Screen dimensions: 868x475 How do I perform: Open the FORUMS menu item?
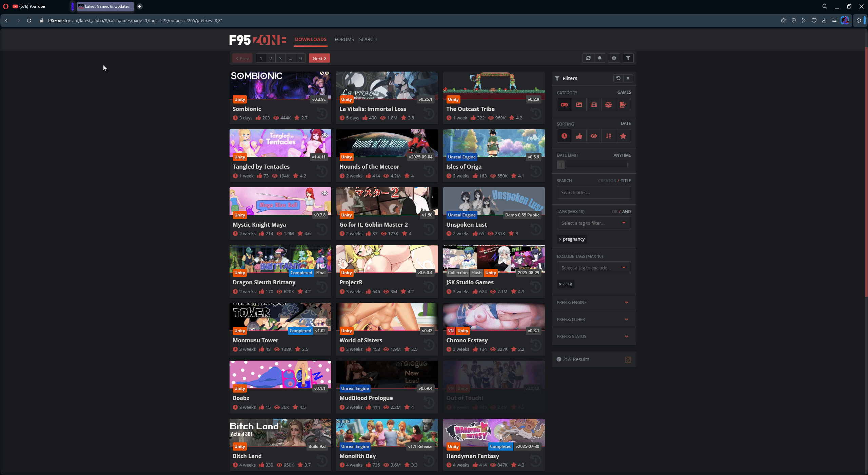344,39
